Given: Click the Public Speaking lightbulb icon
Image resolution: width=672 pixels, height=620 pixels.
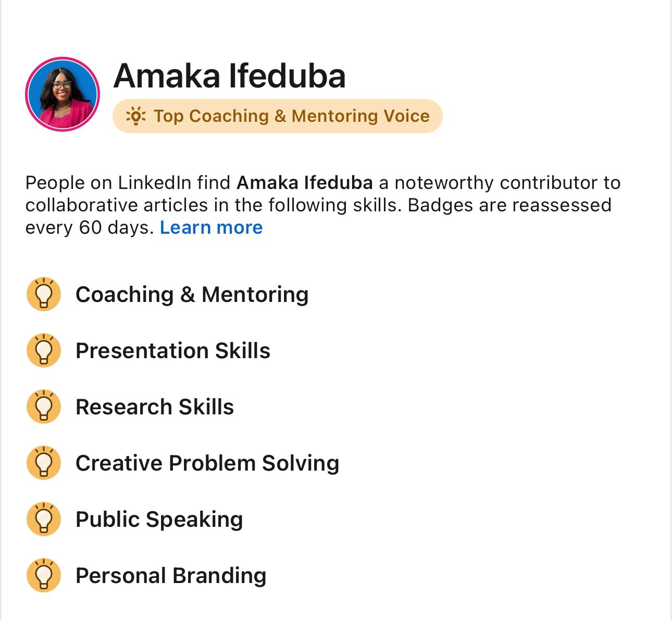Looking at the screenshot, I should (44, 520).
